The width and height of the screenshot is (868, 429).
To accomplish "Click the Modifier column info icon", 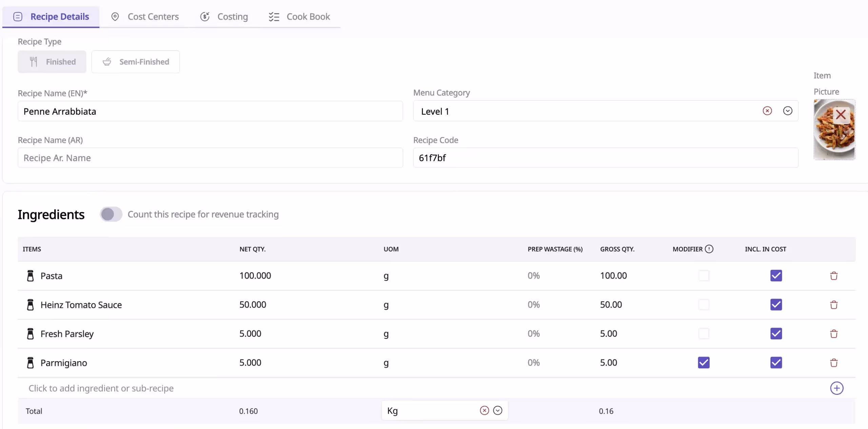I will [709, 249].
